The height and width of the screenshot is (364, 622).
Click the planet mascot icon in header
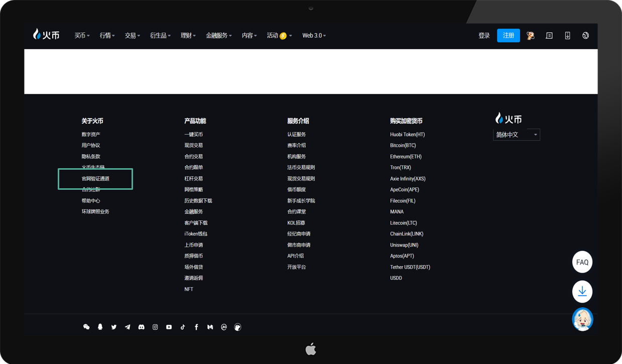pyautogui.click(x=531, y=36)
